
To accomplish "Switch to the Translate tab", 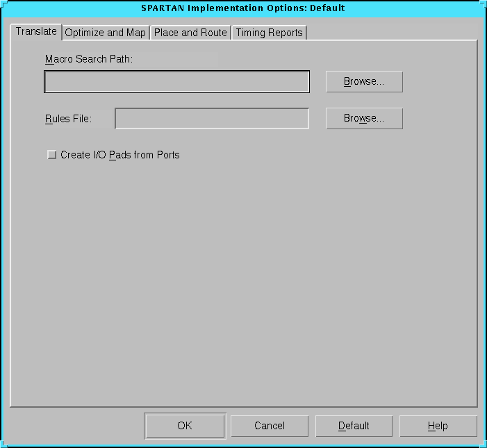I will click(x=36, y=32).
